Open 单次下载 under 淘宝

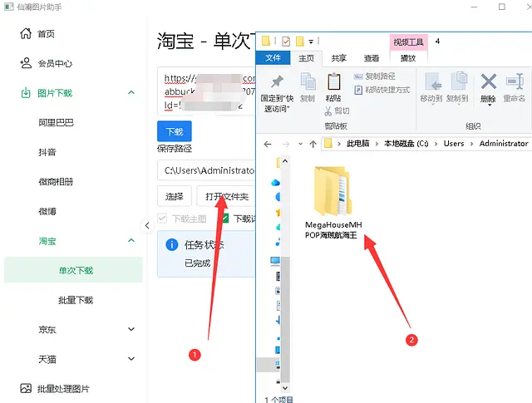73,270
